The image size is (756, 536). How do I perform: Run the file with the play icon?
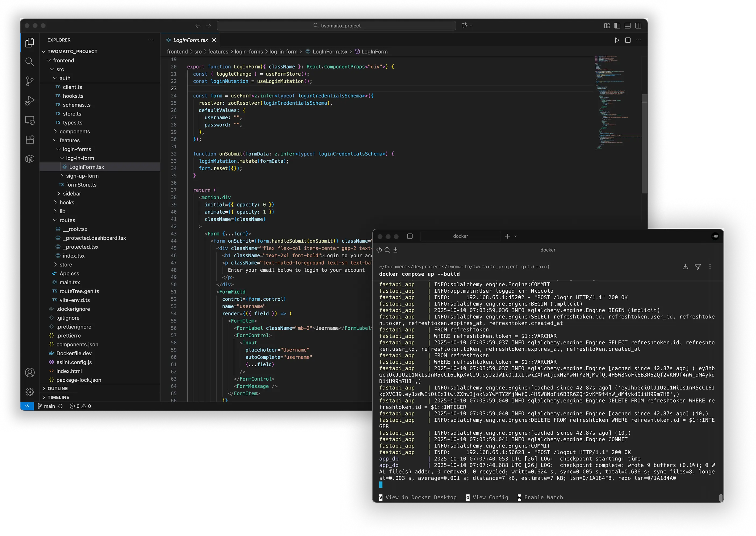[616, 40]
